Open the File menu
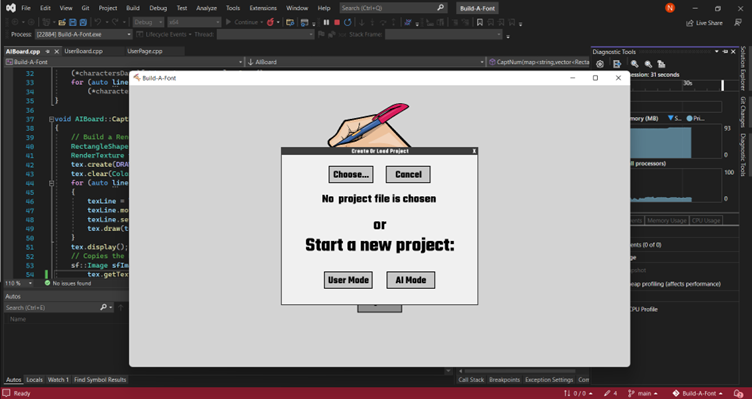 tap(26, 8)
